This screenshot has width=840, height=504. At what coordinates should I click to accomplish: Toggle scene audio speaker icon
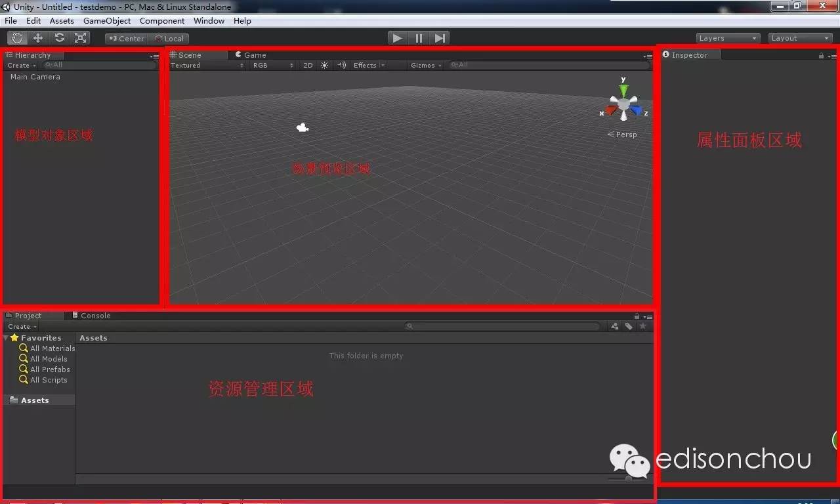coord(341,65)
